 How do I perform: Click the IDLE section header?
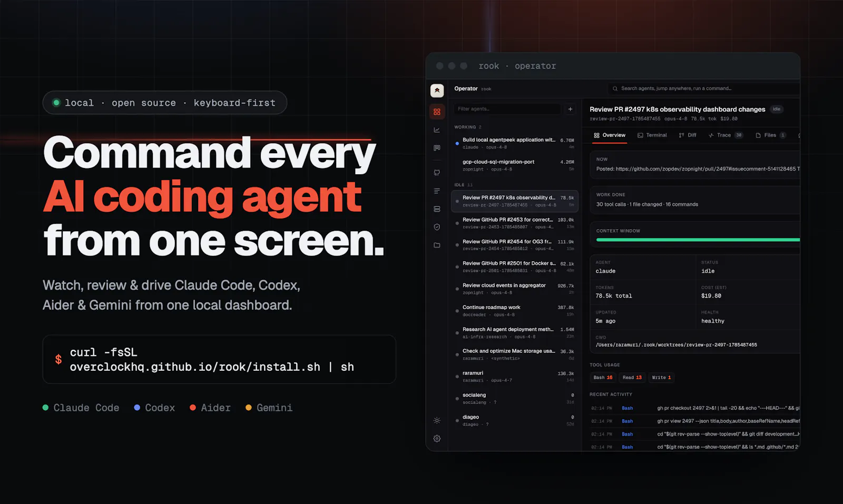pyautogui.click(x=464, y=185)
